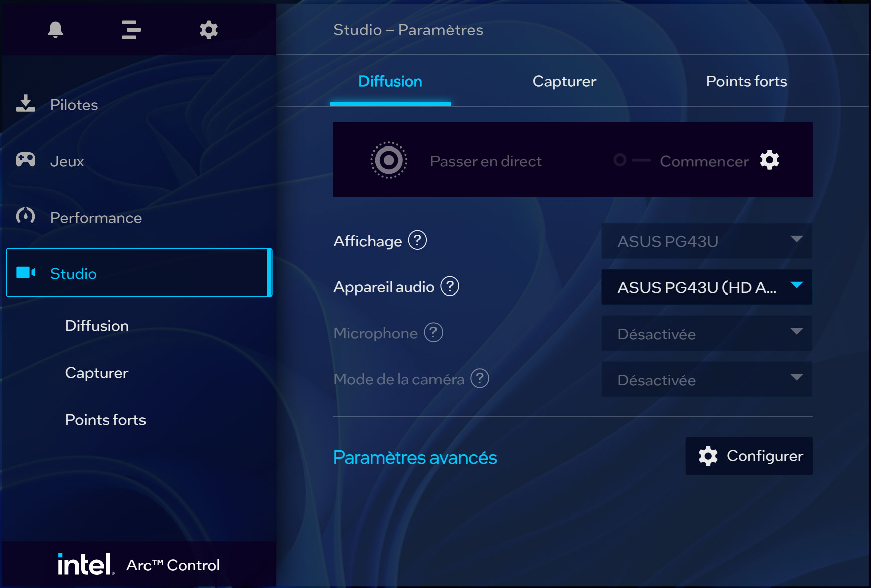Click the Passer en direct broadcast icon

point(389,160)
